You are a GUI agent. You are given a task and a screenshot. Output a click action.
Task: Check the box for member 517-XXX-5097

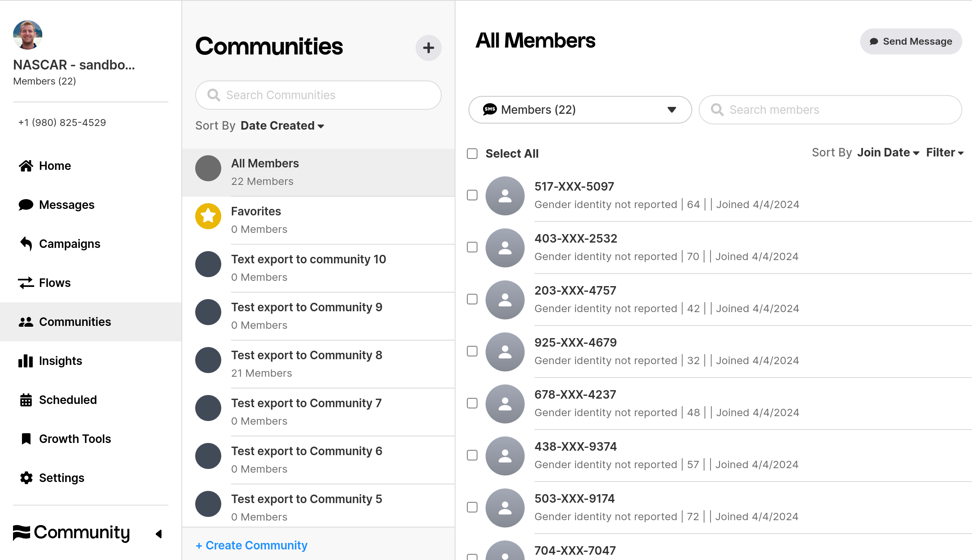472,195
